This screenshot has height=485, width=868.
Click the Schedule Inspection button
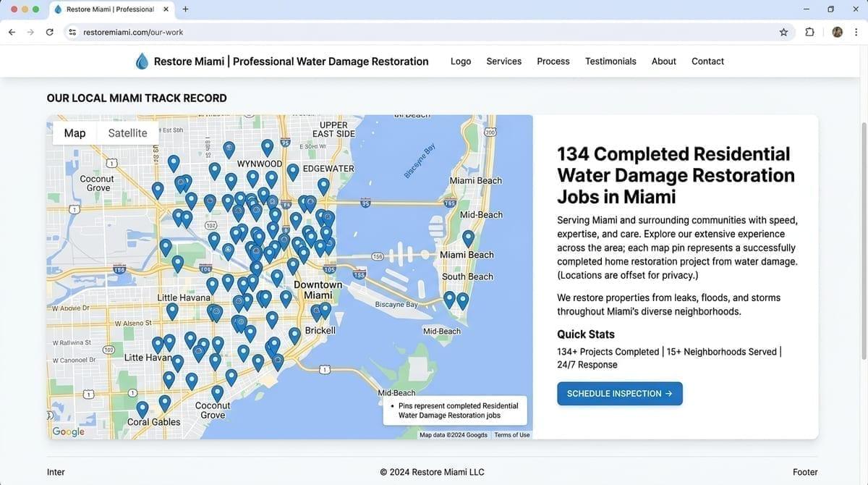click(x=619, y=393)
